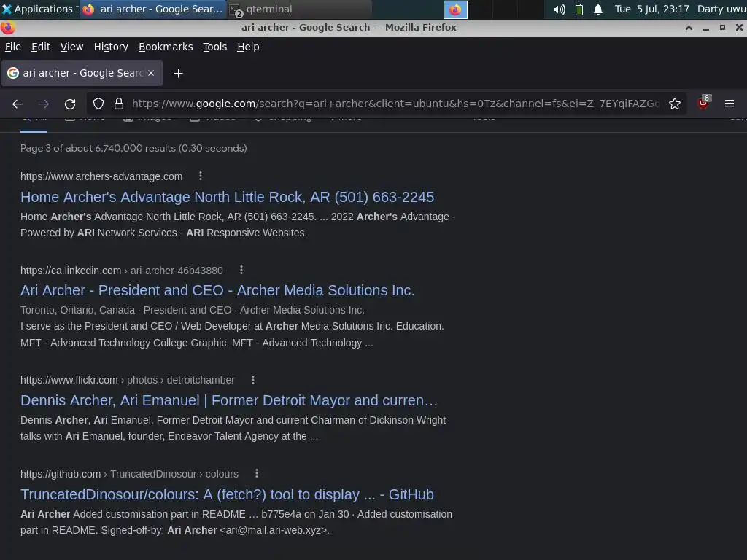Select Firefox window in the taskbar
The image size is (747, 560).
(x=152, y=9)
